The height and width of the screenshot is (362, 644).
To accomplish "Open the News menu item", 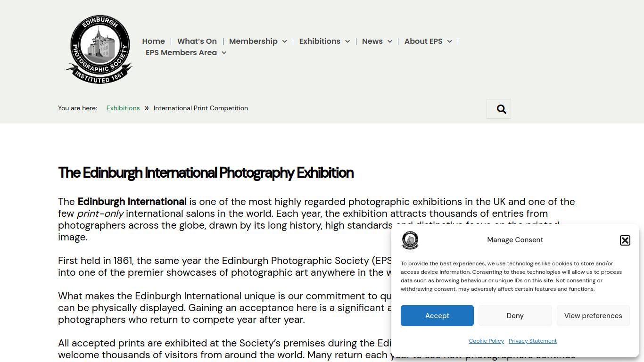I will [372, 41].
